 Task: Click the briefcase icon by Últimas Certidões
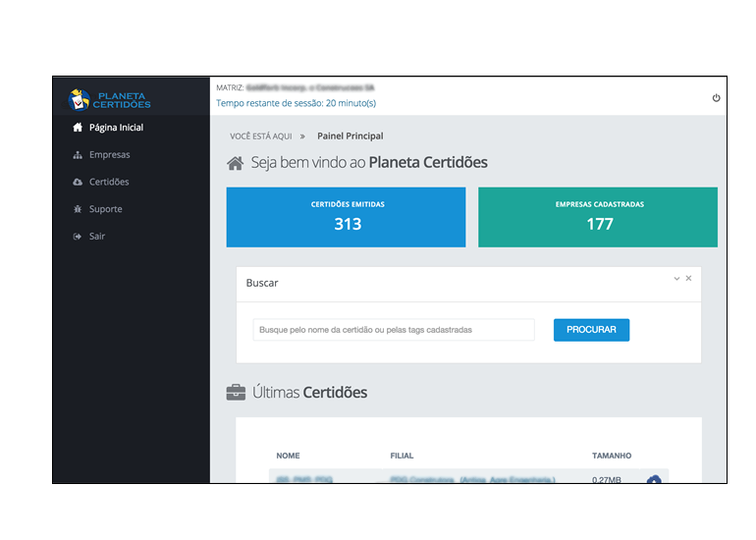point(236,393)
